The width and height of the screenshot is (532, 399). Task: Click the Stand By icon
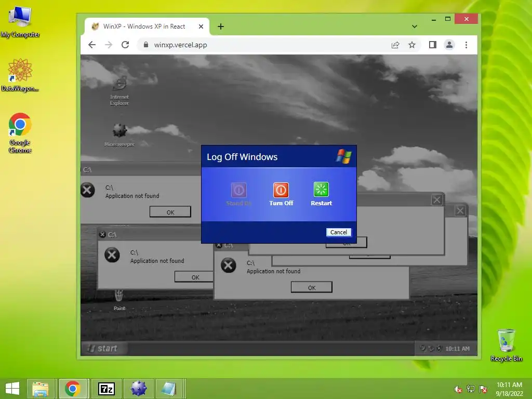[x=239, y=190]
